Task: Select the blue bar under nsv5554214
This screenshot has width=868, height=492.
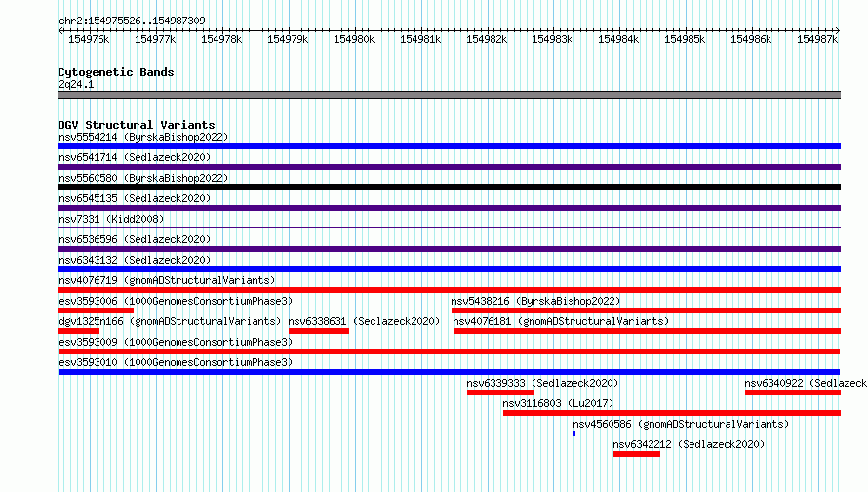Action: coord(449,146)
